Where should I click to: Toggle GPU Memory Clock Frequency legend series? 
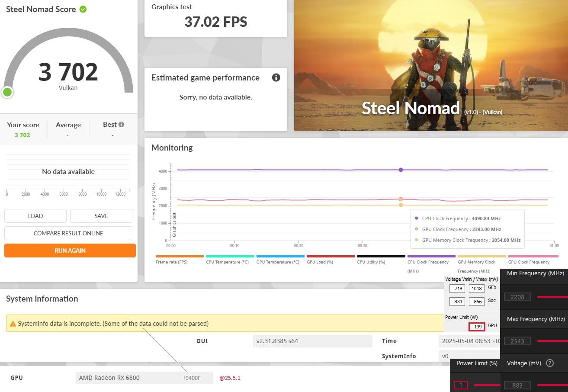pyautogui.click(x=481, y=264)
